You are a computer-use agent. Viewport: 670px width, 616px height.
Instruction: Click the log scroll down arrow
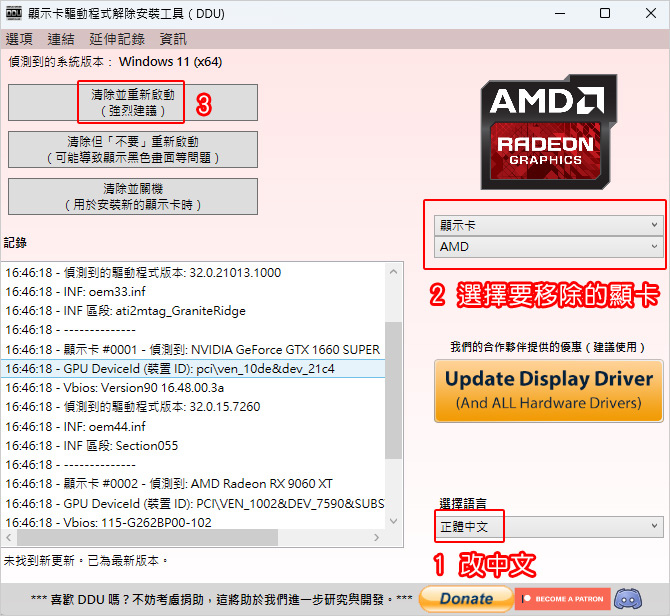tap(394, 521)
